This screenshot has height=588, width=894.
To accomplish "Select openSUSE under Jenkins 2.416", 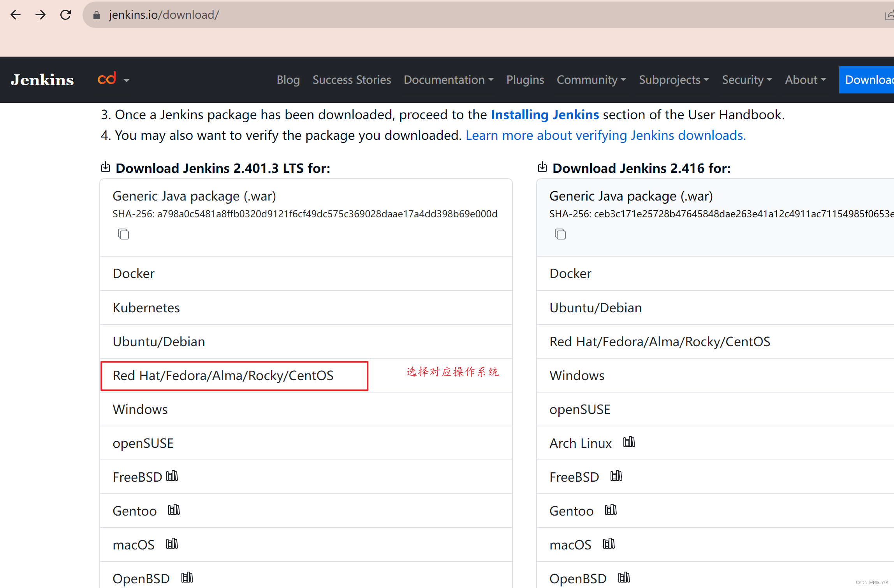I will pyautogui.click(x=715, y=409).
